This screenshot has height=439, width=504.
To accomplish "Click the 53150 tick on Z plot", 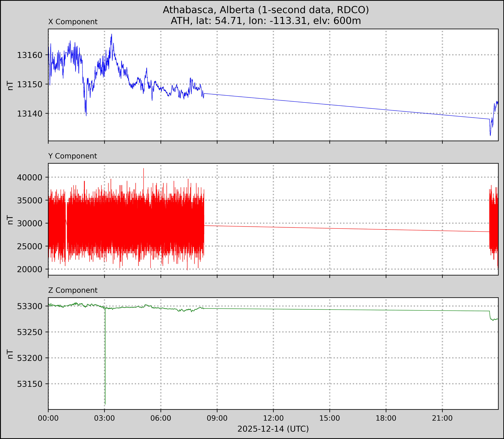I will click(30, 384).
